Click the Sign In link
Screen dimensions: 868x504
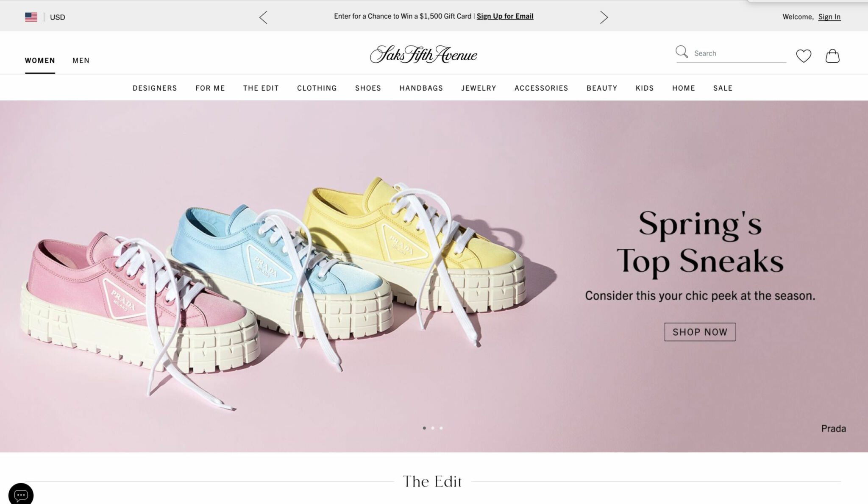point(829,17)
